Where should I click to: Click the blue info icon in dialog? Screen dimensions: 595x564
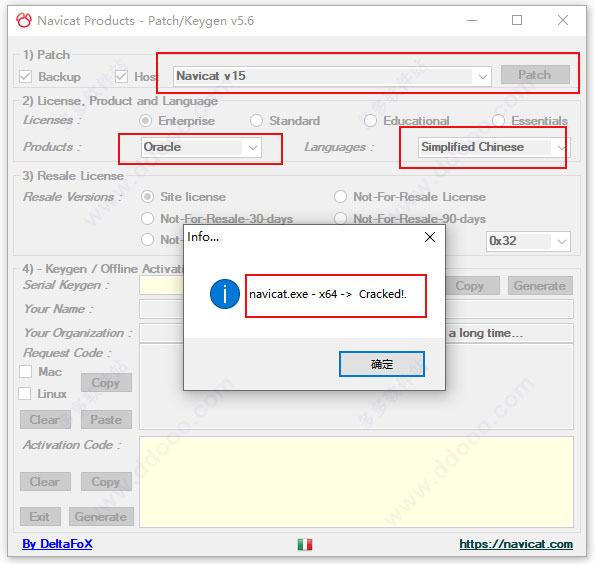225,294
